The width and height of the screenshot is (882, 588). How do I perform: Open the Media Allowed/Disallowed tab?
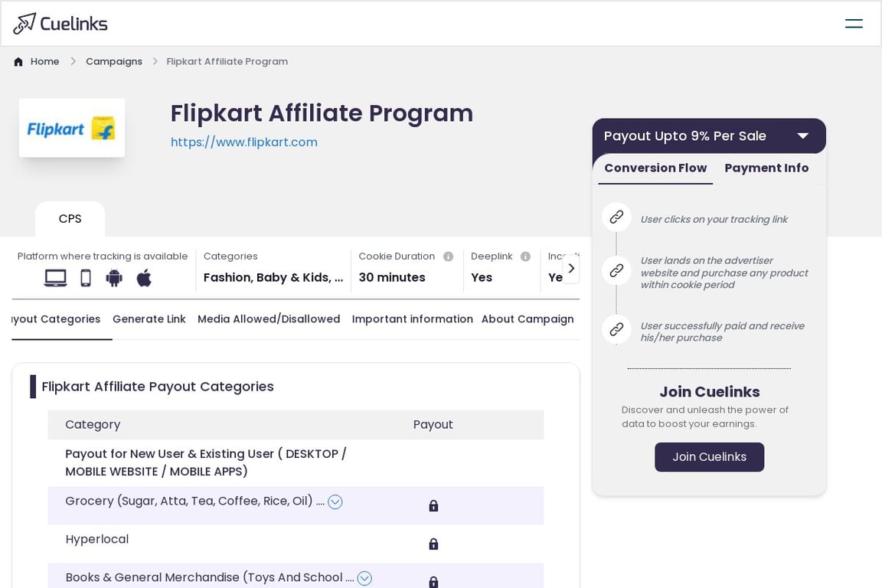(x=269, y=319)
